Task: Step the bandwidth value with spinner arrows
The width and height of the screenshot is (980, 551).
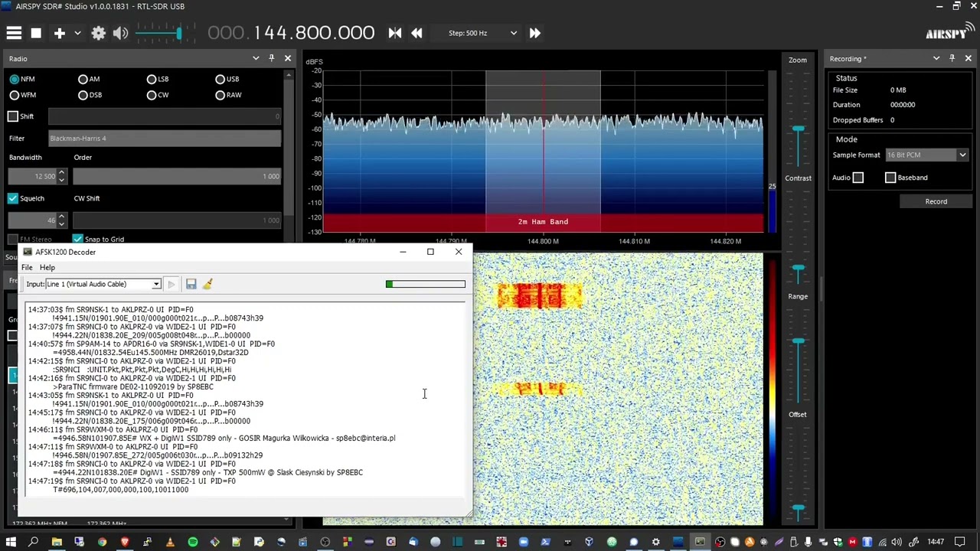Action: (61, 176)
